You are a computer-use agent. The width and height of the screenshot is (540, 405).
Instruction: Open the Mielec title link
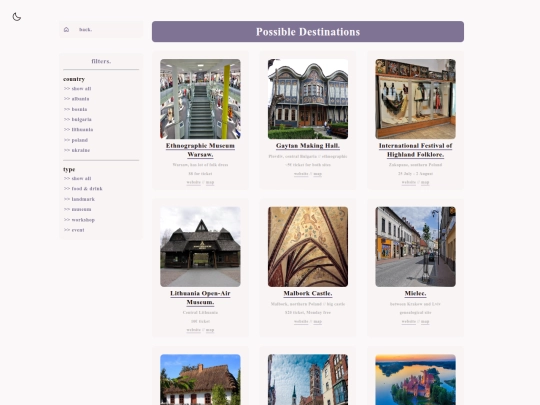pos(415,293)
